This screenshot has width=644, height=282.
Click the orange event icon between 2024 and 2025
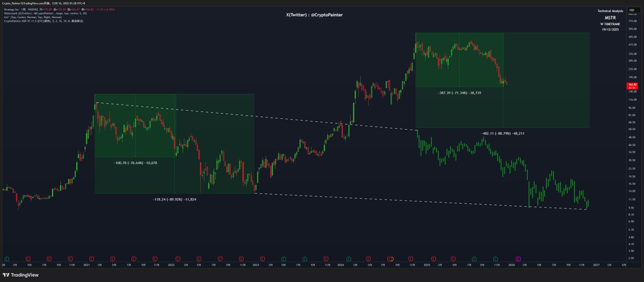pyautogui.click(x=391, y=259)
